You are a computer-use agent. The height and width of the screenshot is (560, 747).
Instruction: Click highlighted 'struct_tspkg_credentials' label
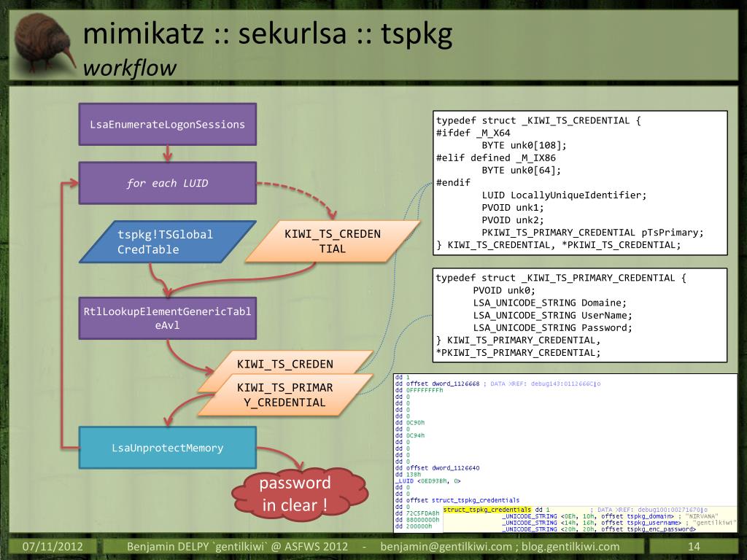[487, 510]
